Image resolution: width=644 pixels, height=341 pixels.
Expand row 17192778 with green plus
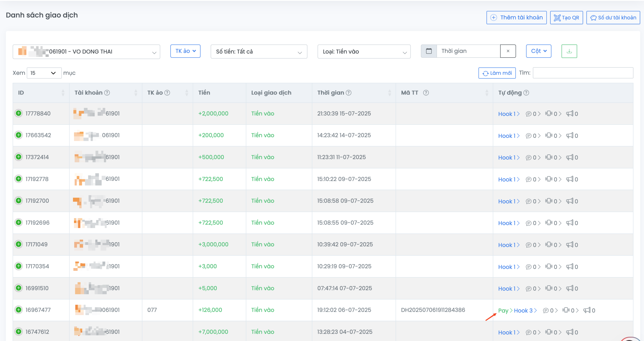click(19, 179)
